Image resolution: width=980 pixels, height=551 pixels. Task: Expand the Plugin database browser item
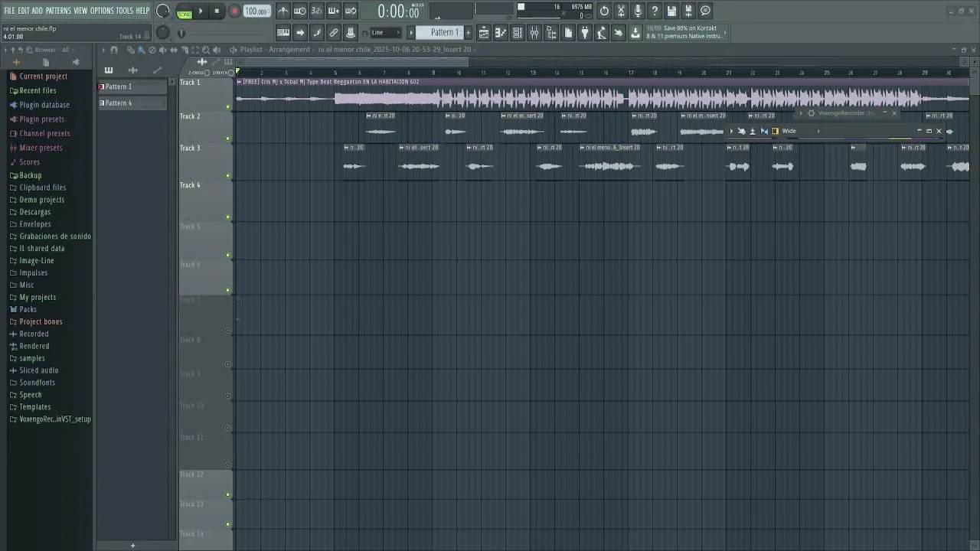click(x=44, y=105)
